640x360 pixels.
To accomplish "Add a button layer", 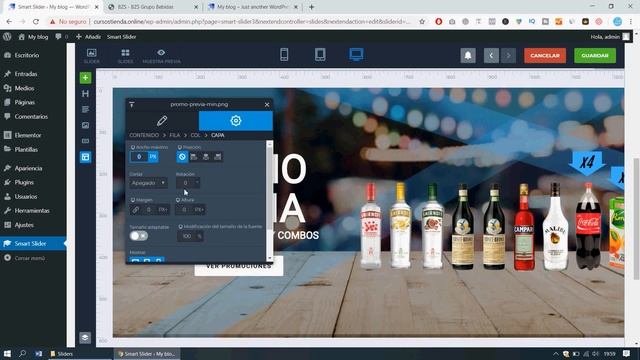I will coord(85,141).
